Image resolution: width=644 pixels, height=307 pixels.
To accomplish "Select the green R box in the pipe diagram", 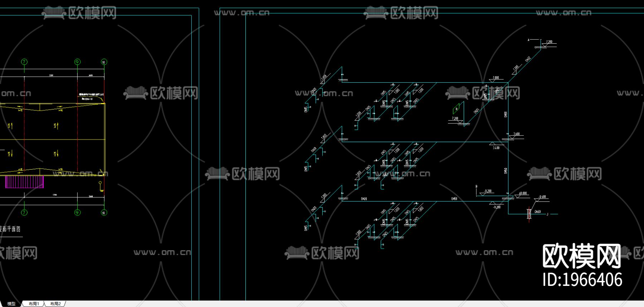I will pyautogui.click(x=456, y=109).
